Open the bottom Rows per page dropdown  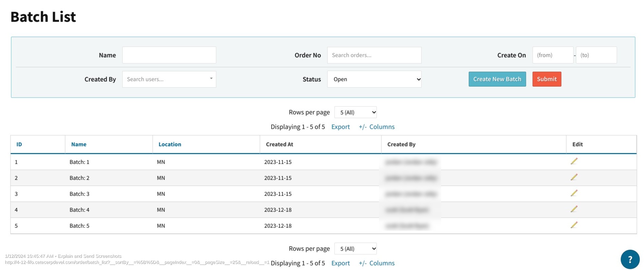[x=355, y=249]
